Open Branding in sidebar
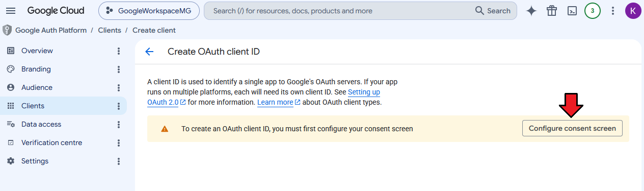 63,69
